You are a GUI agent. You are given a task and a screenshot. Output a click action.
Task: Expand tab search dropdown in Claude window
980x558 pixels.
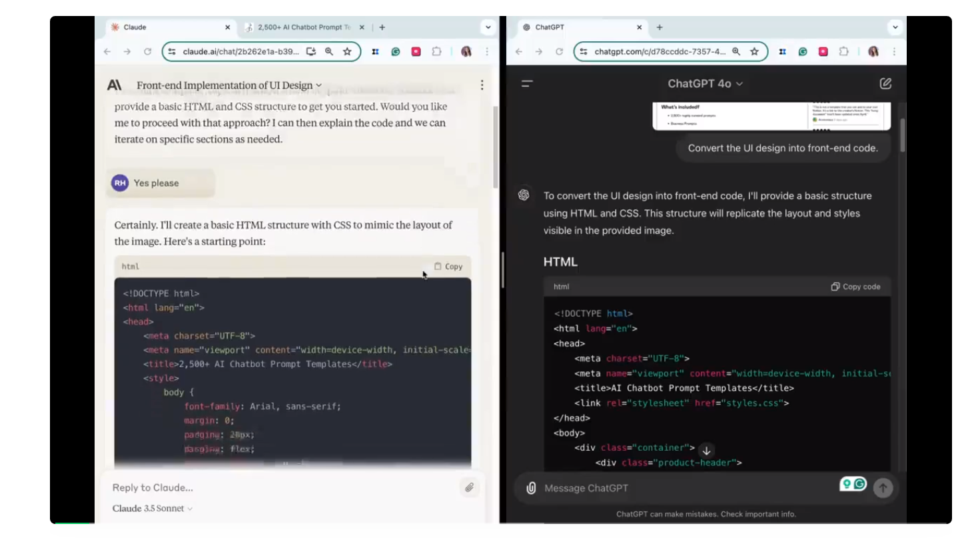pos(488,27)
